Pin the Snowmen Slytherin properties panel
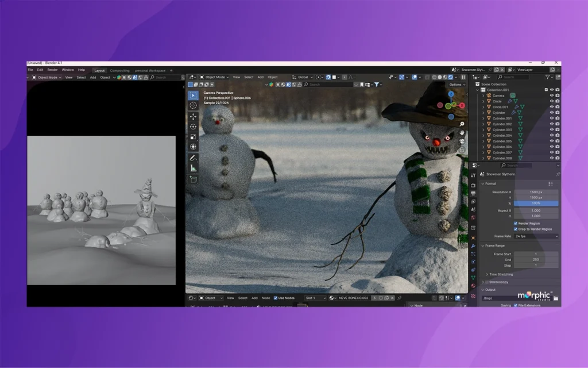The width and height of the screenshot is (588, 368). [558, 174]
